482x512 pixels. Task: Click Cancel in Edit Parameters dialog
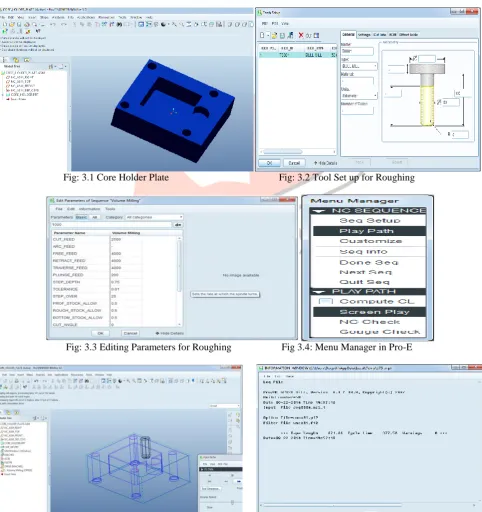coord(130,333)
